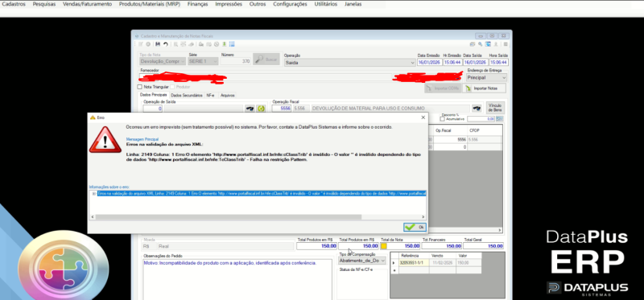
Task: Click the magnifier icon in right toolbar
Action: pyautogui.click(x=480, y=44)
